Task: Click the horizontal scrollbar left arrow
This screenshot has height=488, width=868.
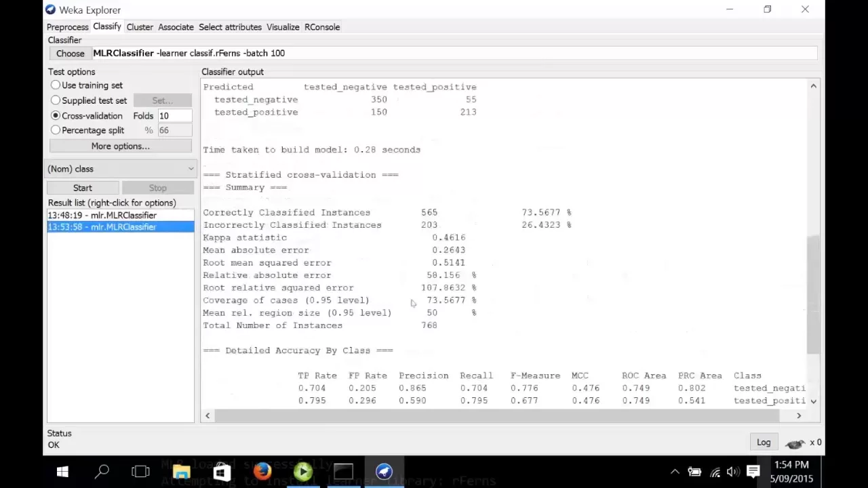Action: click(x=208, y=415)
